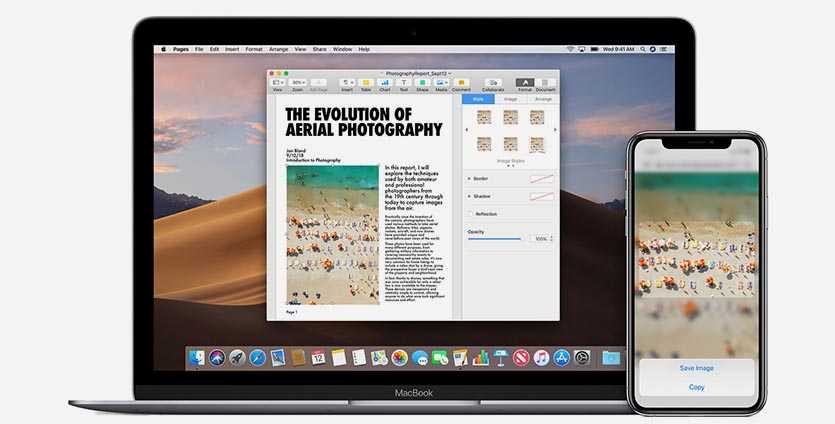Image resolution: width=835 pixels, height=424 pixels.
Task: Expand the Shadow disclosure triangle
Action: click(469, 196)
